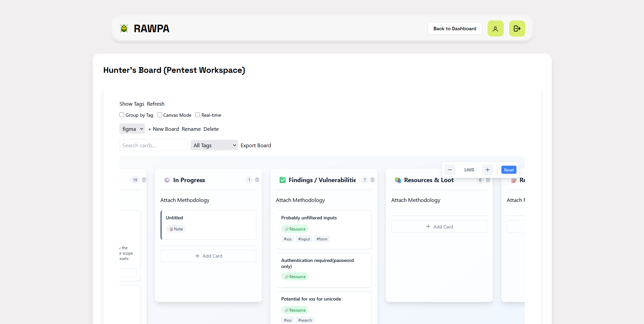644x324 pixels.
Task: Enable the Real-time checkbox
Action: click(198, 115)
